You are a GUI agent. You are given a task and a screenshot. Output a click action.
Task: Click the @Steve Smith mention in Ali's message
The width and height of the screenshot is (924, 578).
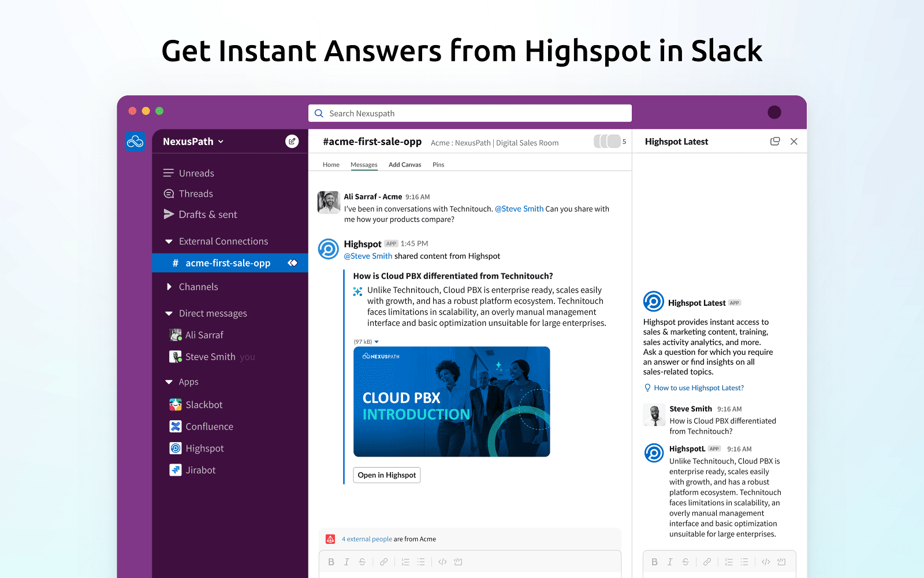click(519, 209)
